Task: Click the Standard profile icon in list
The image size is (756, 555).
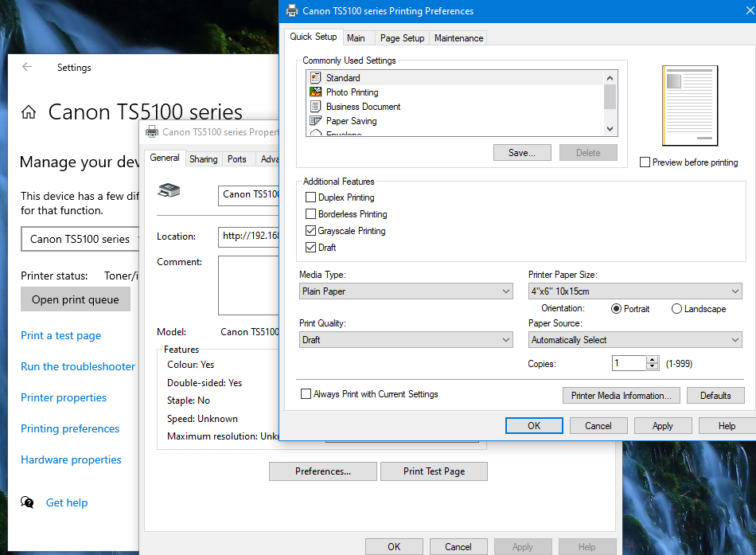Action: (315, 78)
